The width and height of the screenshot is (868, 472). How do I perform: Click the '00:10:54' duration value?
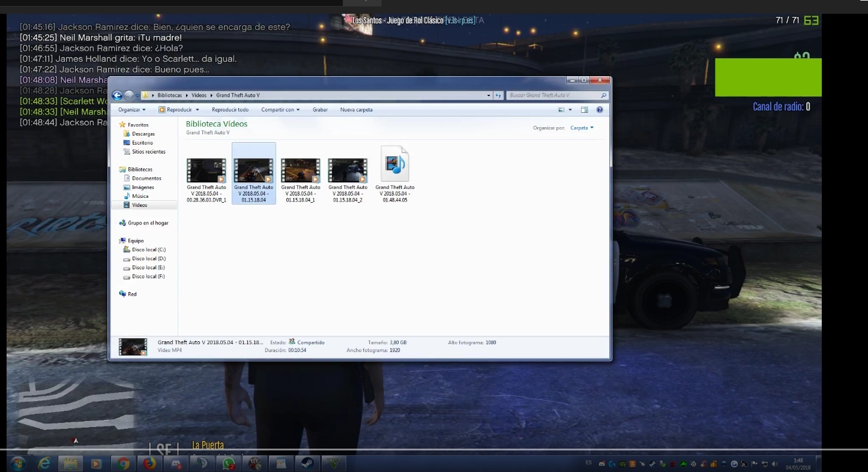(297, 350)
